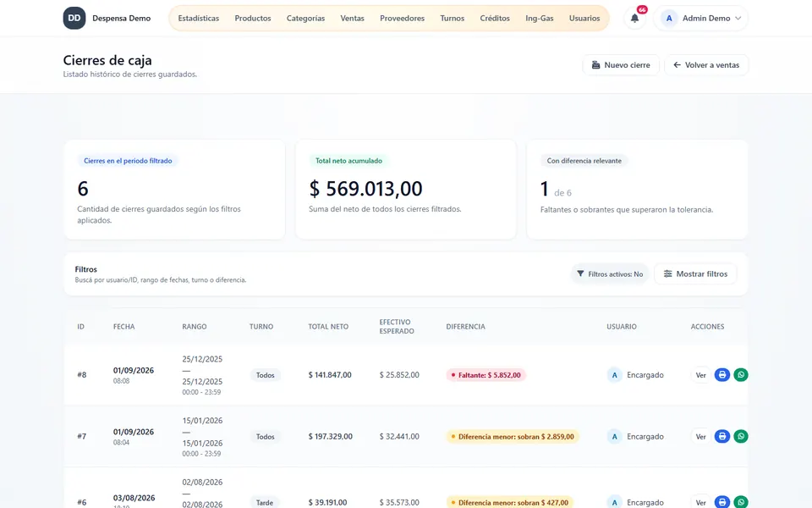Image resolution: width=812 pixels, height=508 pixels.
Task: Click the Encargado avatar in row #8
Action: [x=615, y=375]
